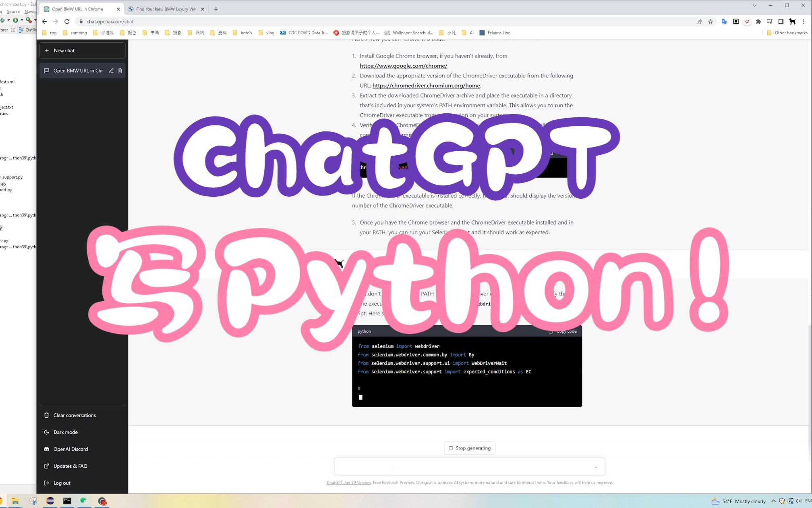
Task: Edit the 'Open BMW URL in Chr' chat title
Action: tap(111, 71)
